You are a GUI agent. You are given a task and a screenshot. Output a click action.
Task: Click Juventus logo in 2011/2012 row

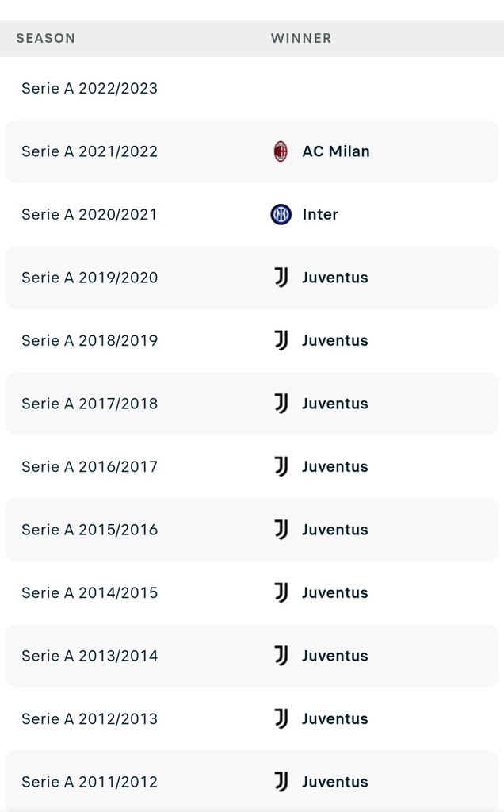(x=281, y=782)
